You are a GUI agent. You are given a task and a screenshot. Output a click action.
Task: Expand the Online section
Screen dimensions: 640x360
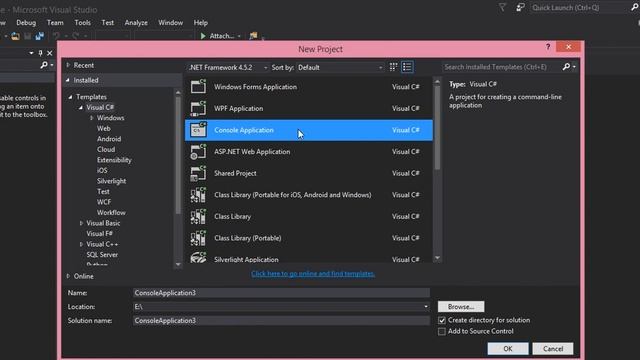point(68,276)
